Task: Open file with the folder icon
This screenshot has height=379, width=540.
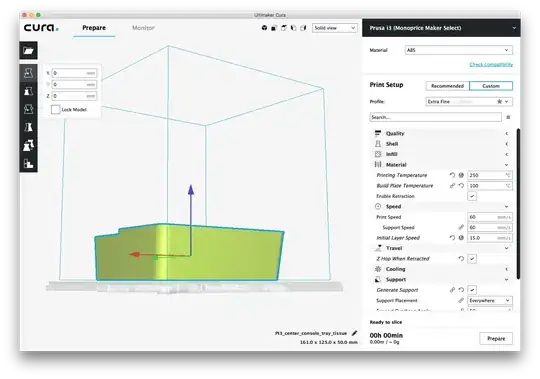Action: (x=29, y=51)
